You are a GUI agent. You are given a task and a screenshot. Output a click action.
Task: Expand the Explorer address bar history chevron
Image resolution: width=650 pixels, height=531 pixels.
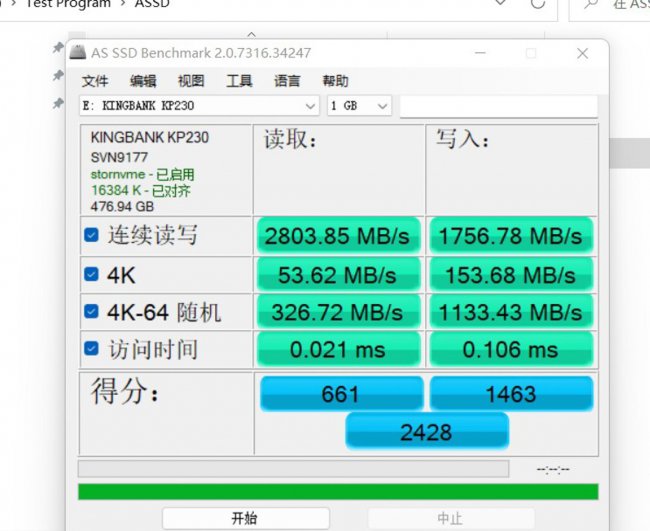click(500, 3)
